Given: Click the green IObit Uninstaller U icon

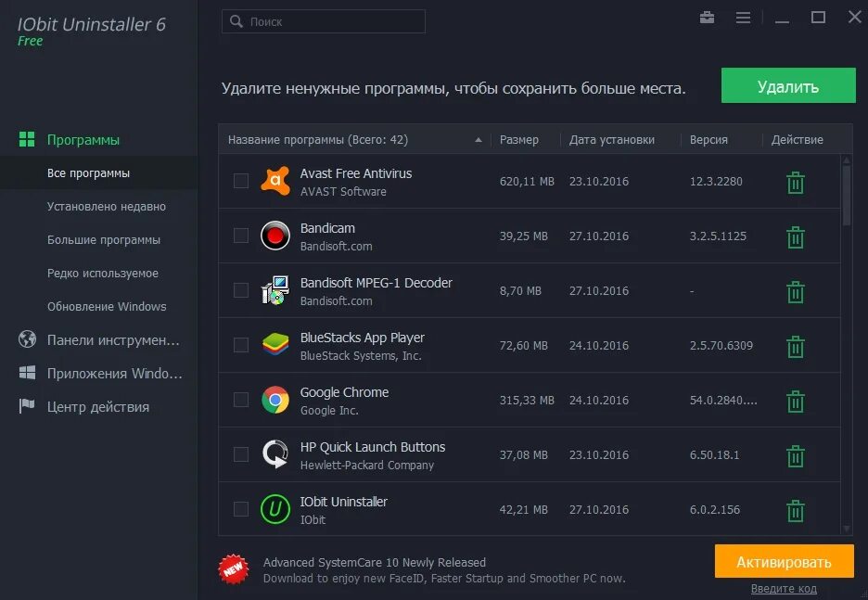Looking at the screenshot, I should (x=275, y=509).
